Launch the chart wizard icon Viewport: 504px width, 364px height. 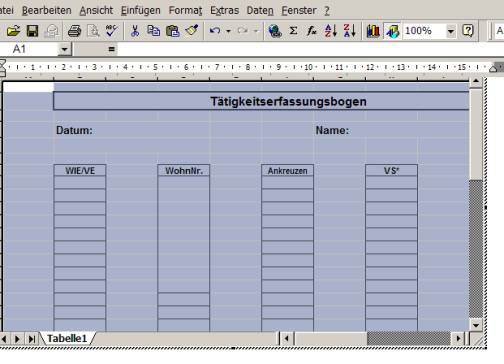tap(373, 31)
